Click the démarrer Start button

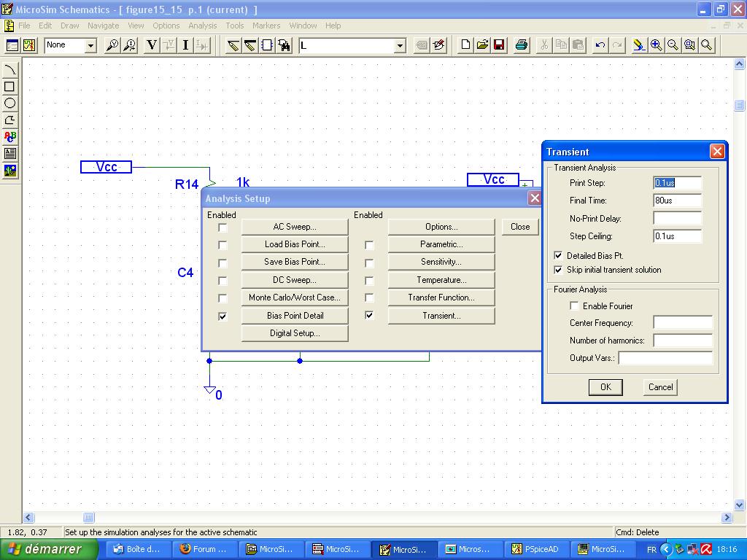pyautogui.click(x=50, y=549)
